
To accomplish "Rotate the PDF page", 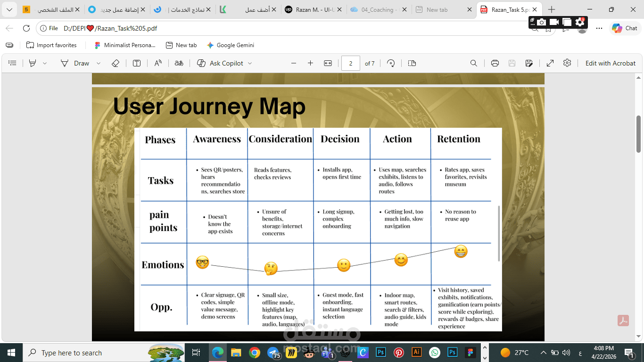I will 391,63.
